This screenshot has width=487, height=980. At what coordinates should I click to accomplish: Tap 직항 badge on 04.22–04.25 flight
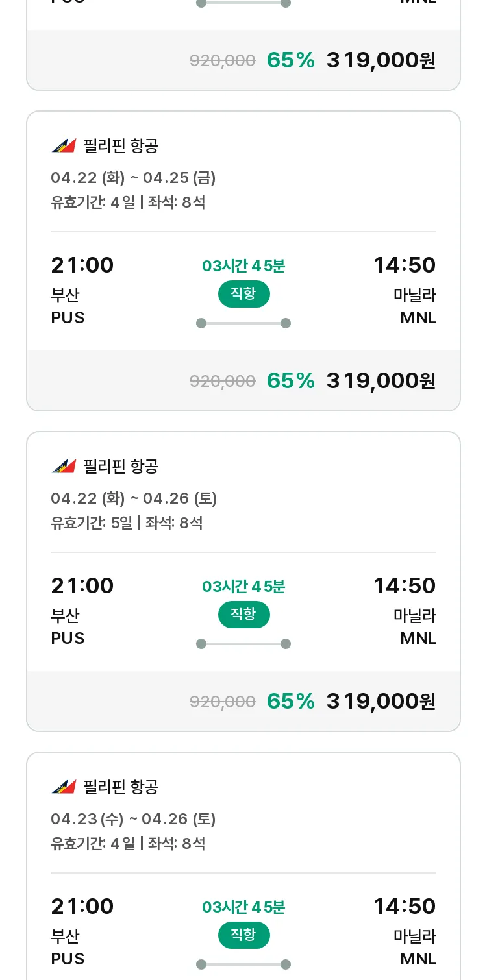243,294
